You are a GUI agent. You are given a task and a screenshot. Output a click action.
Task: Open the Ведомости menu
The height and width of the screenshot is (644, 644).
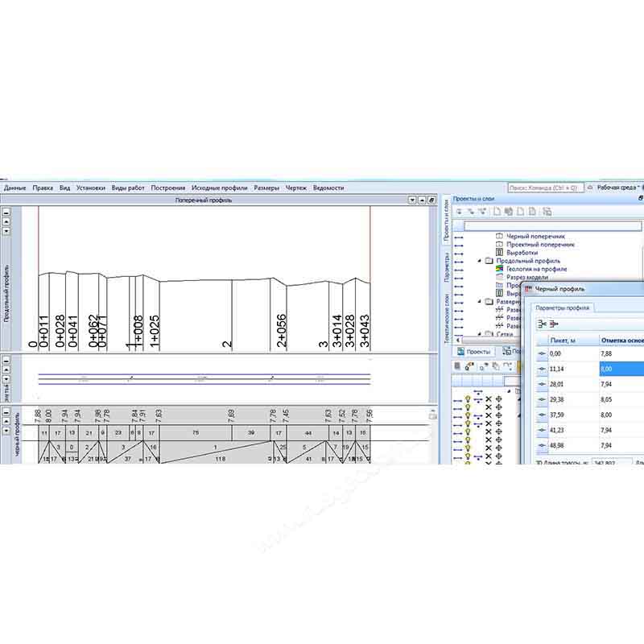pos(328,188)
